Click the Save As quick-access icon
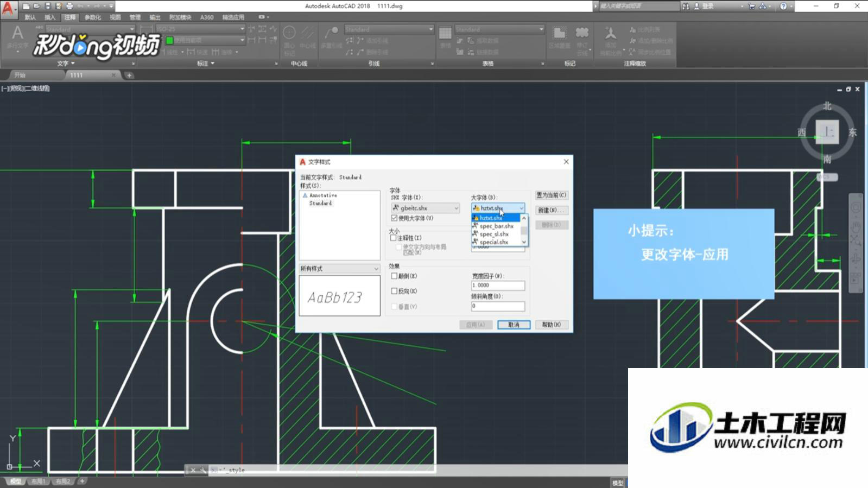This screenshot has width=868, height=488. click(x=59, y=6)
